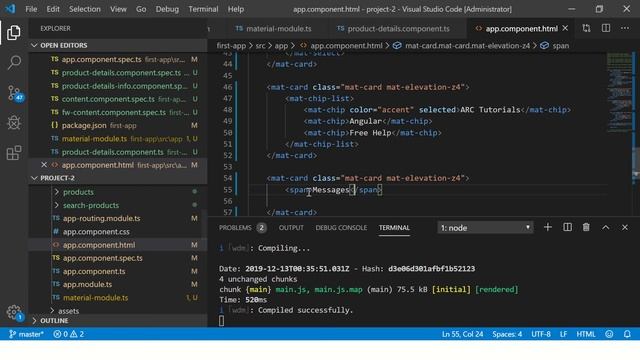640x360 pixels.
Task: Open package.json in Open Editors
Action: (118, 125)
